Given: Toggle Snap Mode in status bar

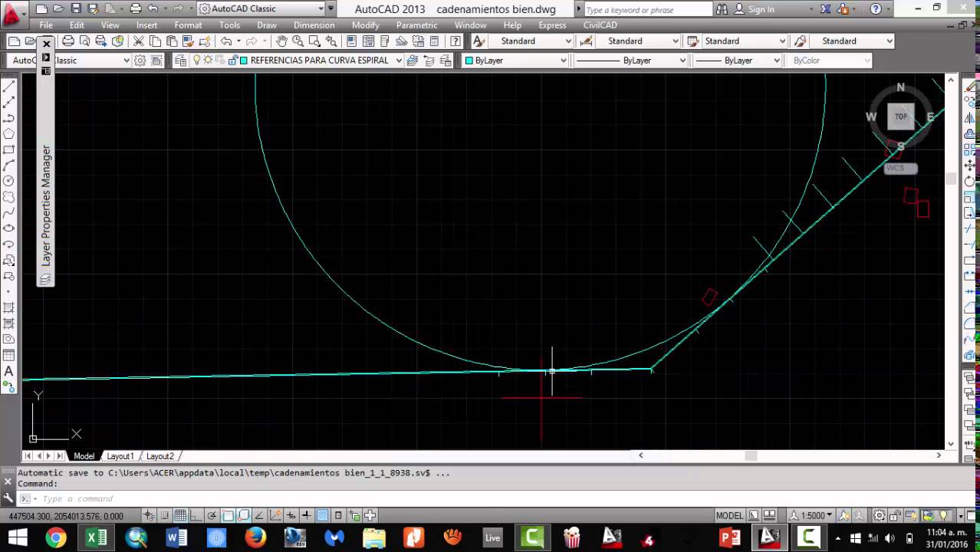Looking at the screenshot, I should 164,516.
